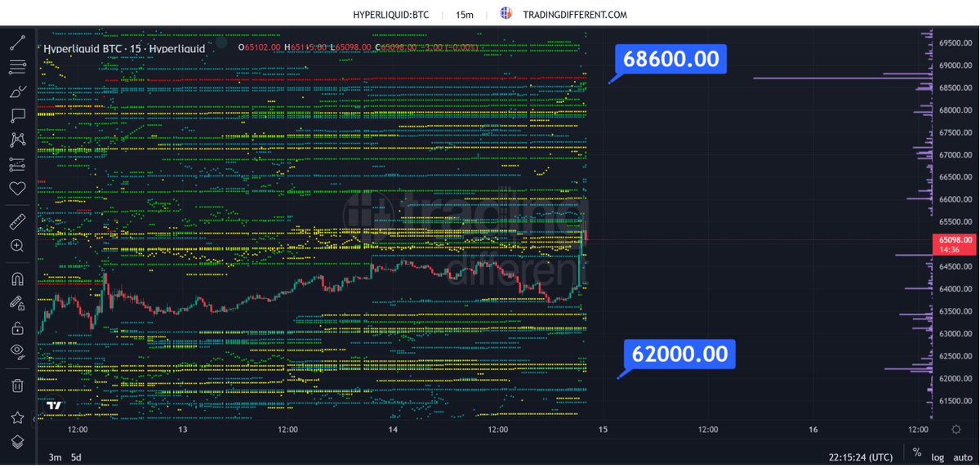Toggle Hide All Drawings eye icon

point(17,352)
